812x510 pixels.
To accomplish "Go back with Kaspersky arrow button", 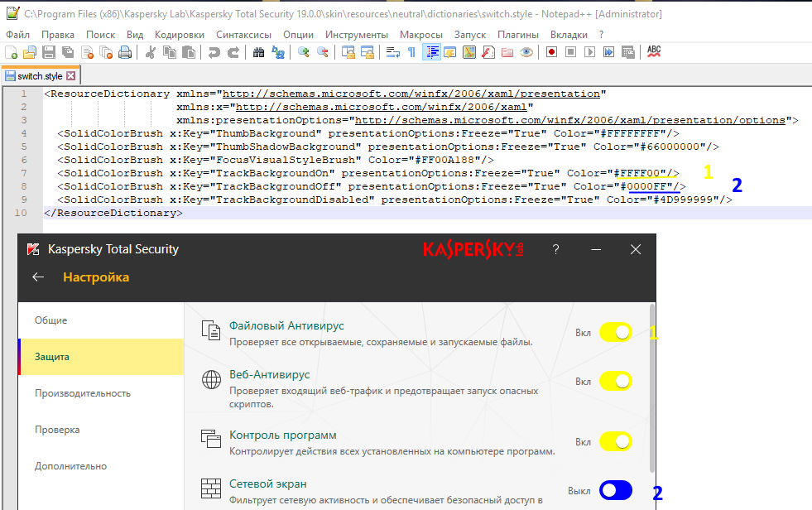I will click(38, 277).
